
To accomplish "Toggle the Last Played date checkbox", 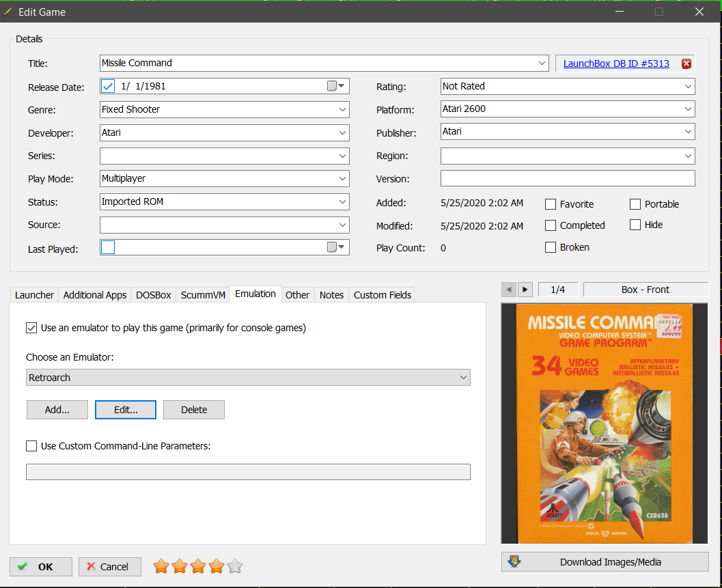I will tap(108, 247).
